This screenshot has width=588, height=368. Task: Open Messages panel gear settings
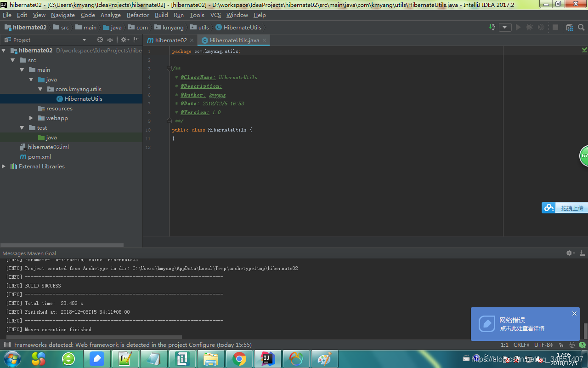pos(570,253)
